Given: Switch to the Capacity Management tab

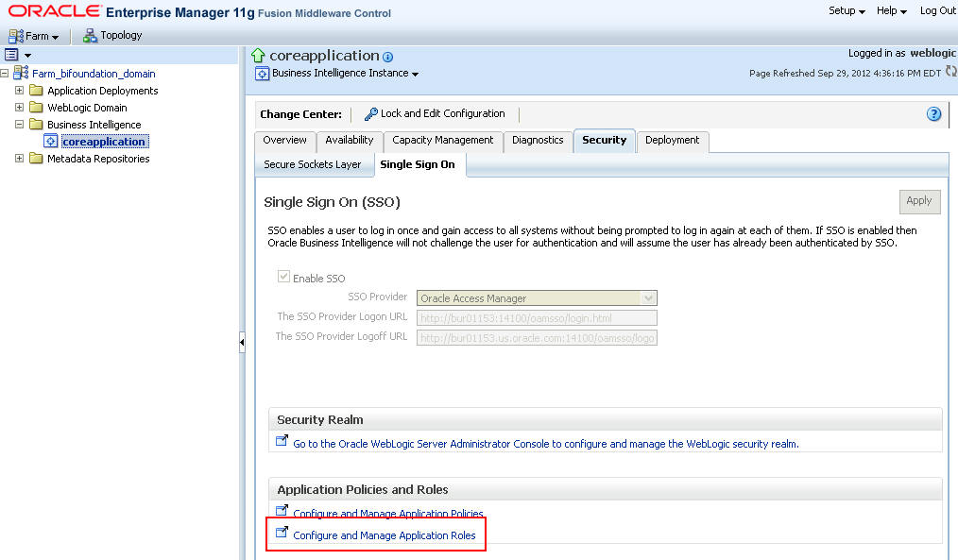Looking at the screenshot, I should pos(443,141).
